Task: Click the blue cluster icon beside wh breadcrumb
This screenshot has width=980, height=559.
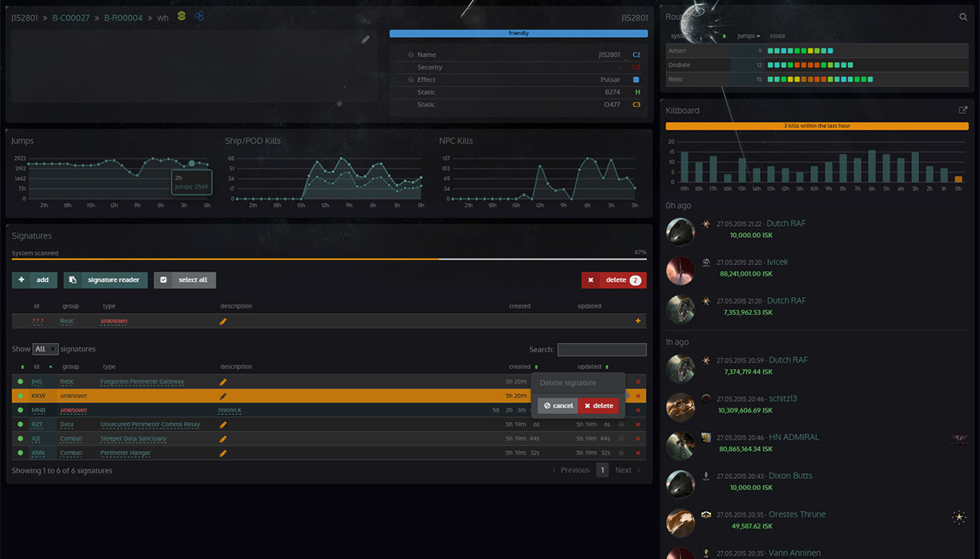Action: tap(199, 16)
